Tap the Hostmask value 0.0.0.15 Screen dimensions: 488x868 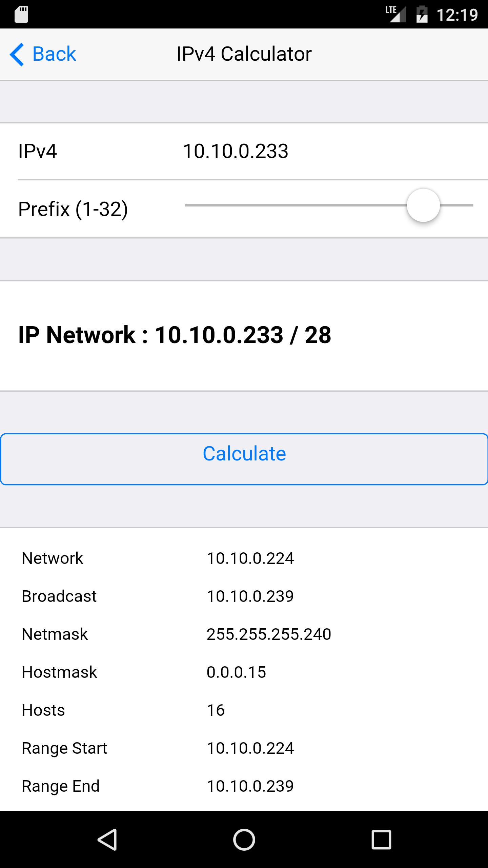(x=236, y=672)
